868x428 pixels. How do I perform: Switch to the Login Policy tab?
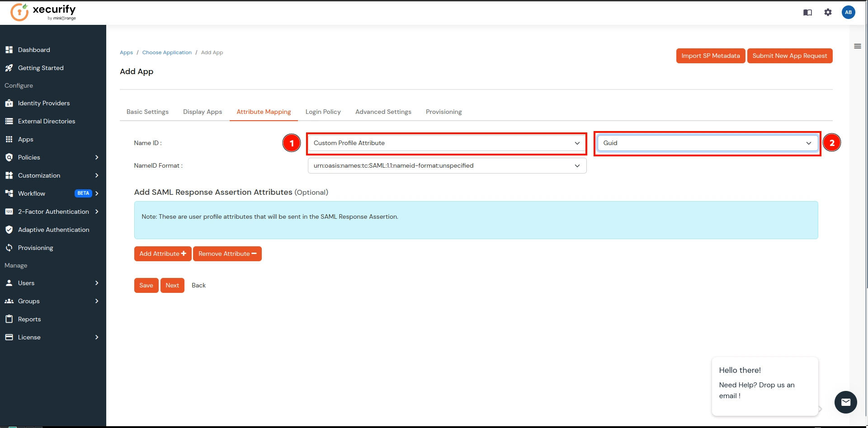[x=323, y=112]
